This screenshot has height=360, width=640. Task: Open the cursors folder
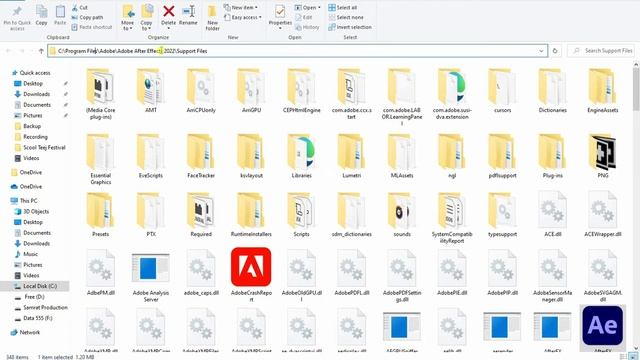(x=502, y=91)
